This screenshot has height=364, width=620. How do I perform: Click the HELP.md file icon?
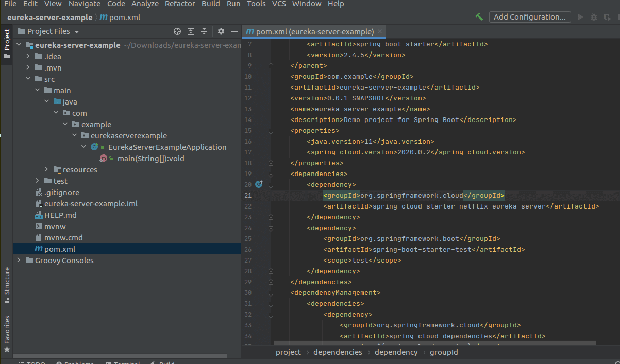(x=39, y=215)
